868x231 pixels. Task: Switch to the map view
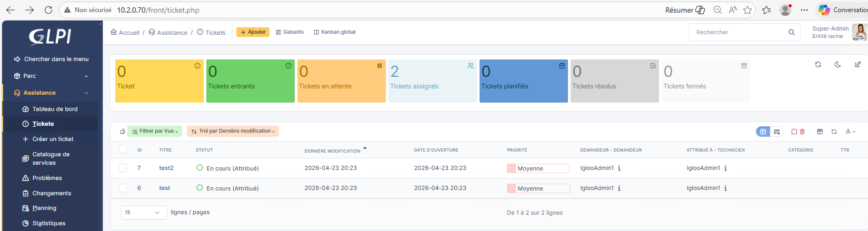coord(777,132)
